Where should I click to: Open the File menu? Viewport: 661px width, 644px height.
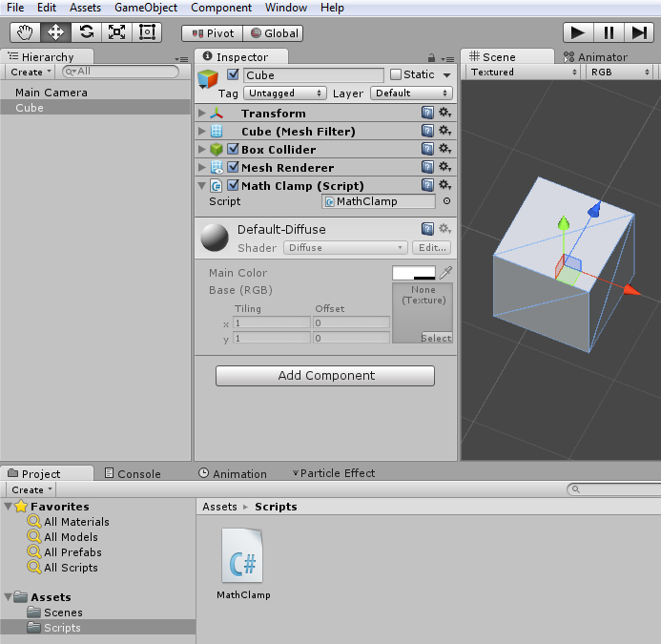(15, 8)
